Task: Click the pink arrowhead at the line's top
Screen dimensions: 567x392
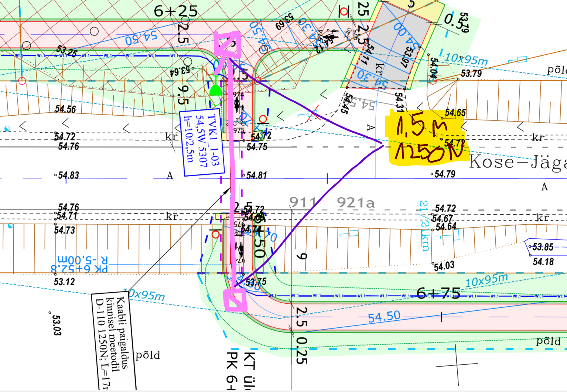Action: [226, 42]
